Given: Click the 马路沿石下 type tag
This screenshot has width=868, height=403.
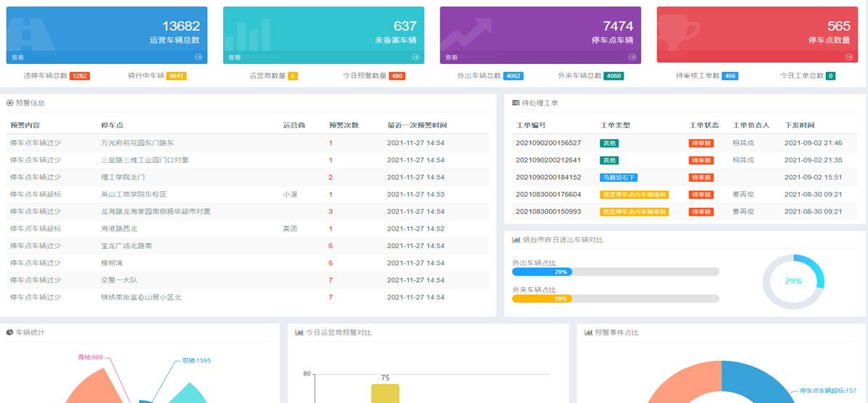Looking at the screenshot, I should (619, 177).
